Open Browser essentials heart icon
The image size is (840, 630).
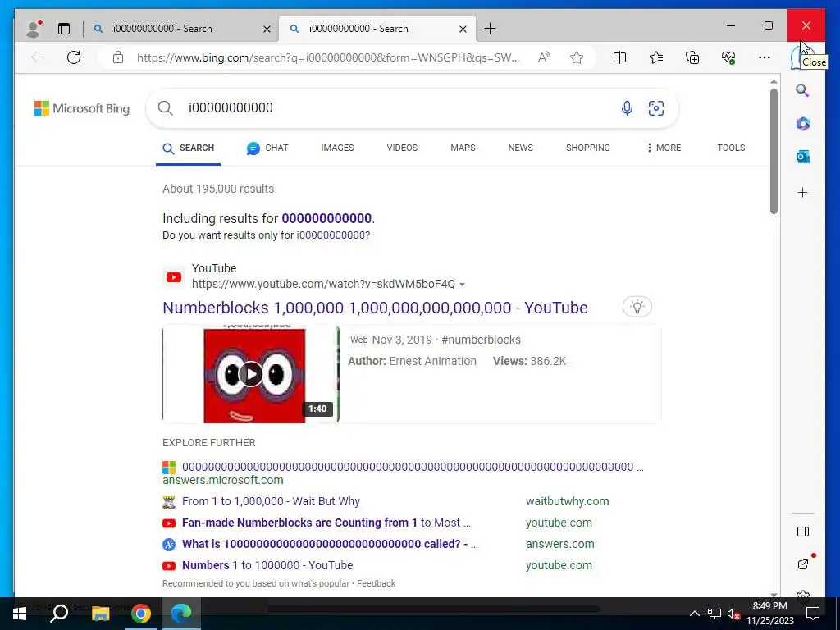point(728,57)
